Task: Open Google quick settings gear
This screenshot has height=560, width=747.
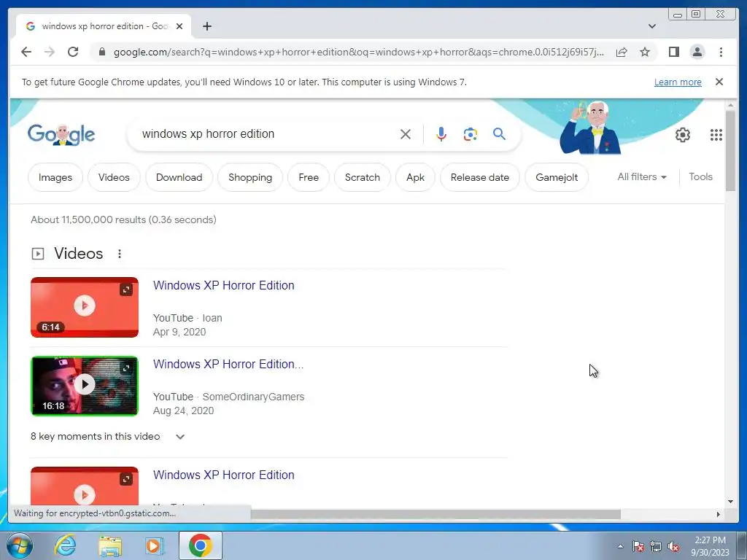Action: (682, 135)
